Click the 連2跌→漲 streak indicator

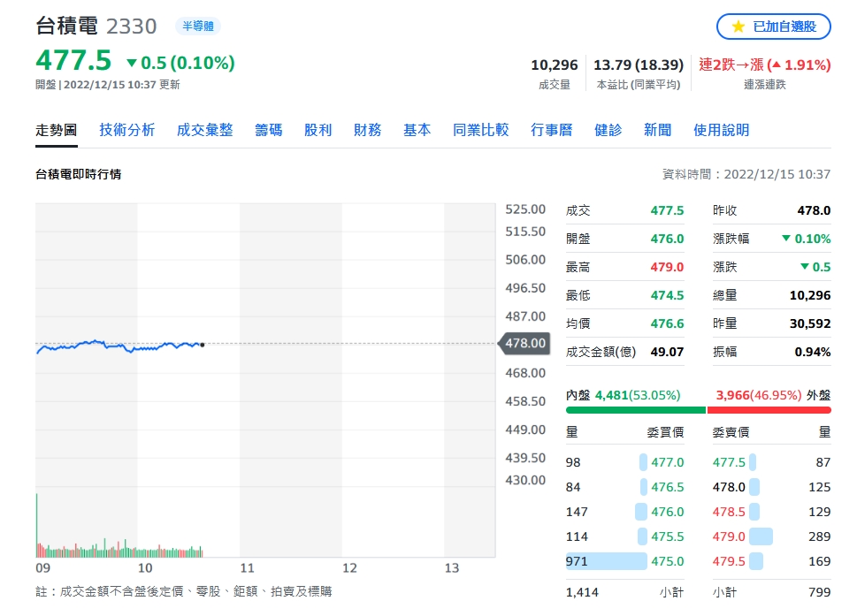[x=765, y=65]
